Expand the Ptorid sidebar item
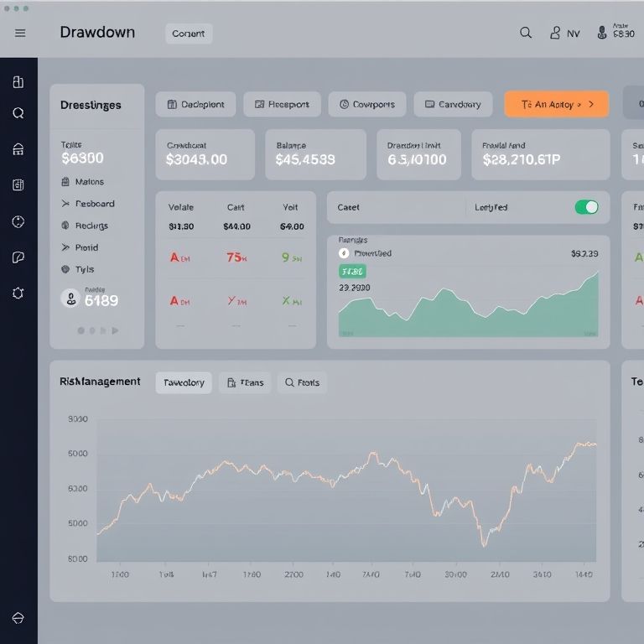This screenshot has width=644, height=644. 80,247
